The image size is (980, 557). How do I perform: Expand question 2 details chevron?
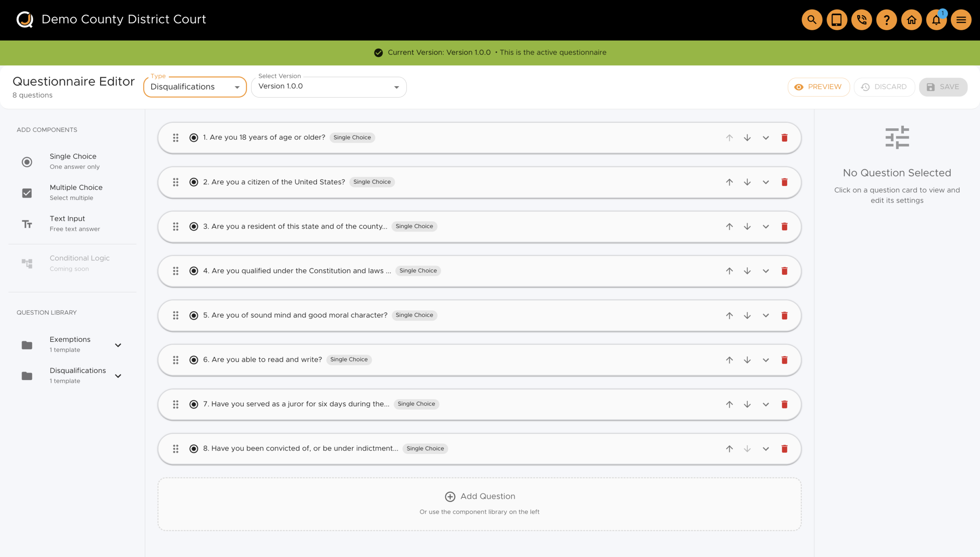(765, 182)
